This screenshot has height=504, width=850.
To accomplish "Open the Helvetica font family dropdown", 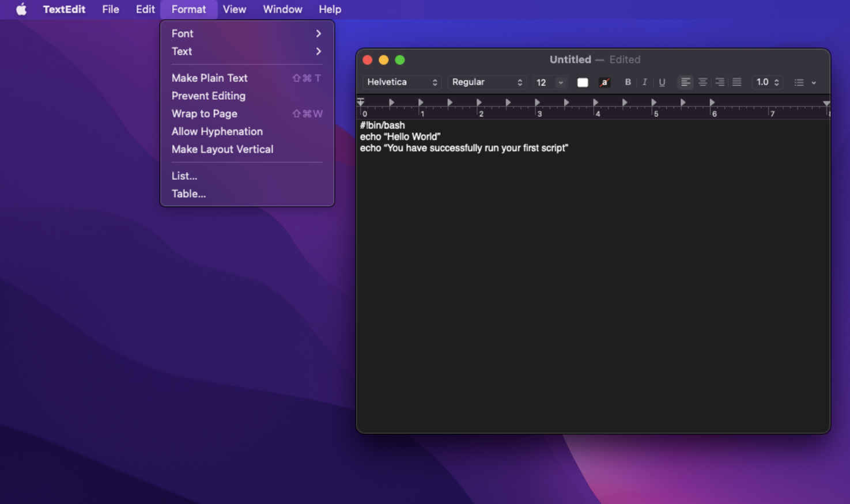I will (401, 82).
